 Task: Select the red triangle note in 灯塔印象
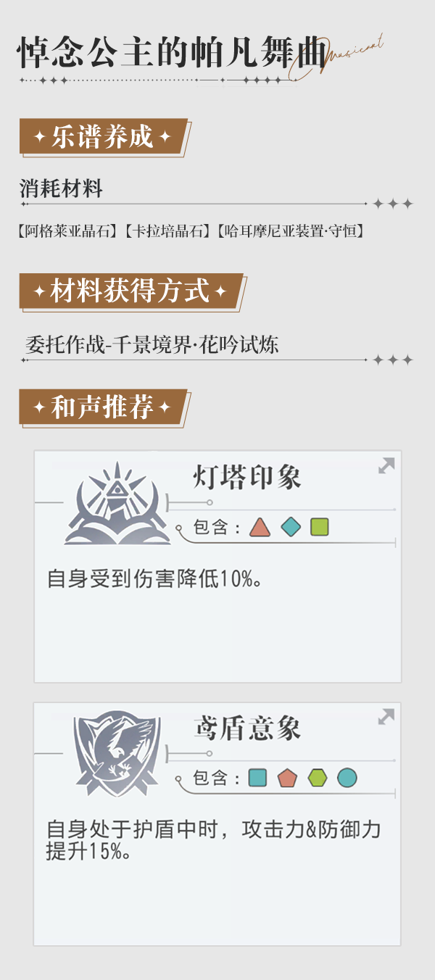click(x=260, y=527)
